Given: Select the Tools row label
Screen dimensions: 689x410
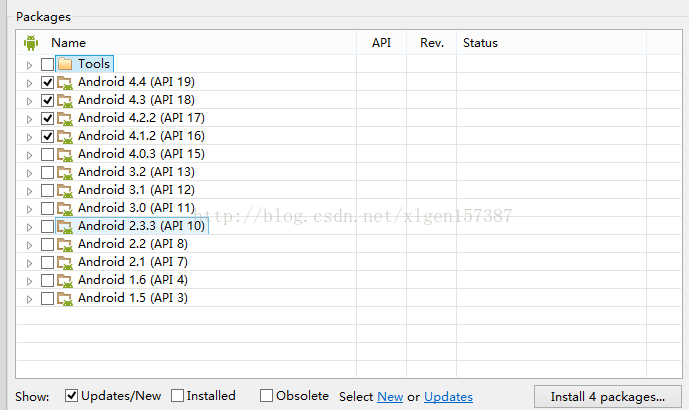Looking at the screenshot, I should pos(94,64).
